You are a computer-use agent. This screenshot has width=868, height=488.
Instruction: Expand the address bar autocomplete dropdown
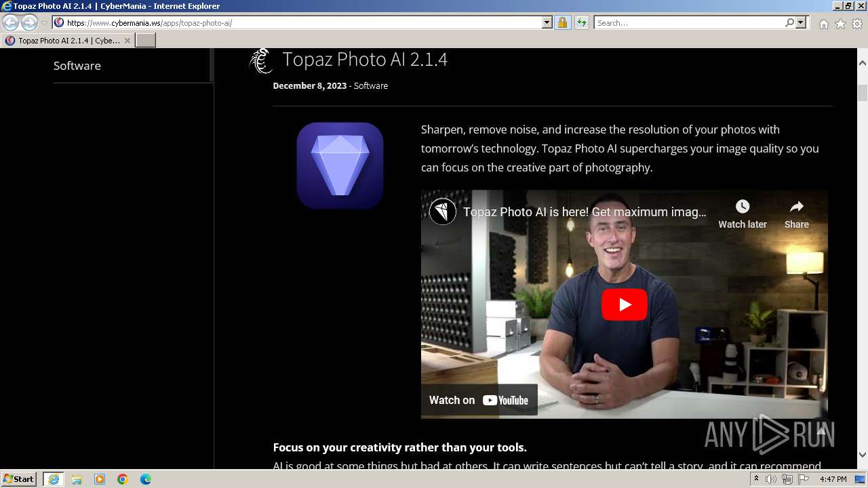point(547,23)
